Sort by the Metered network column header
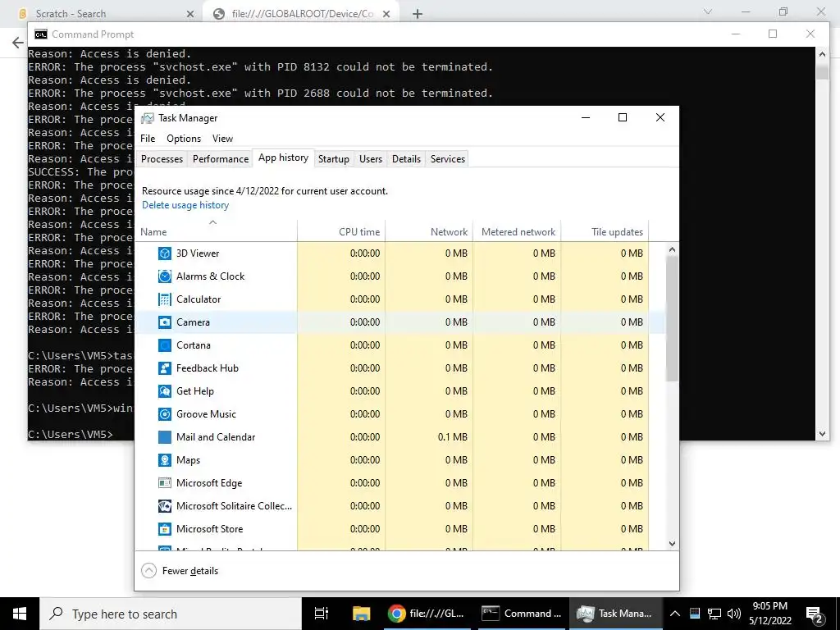840x630 pixels. (517, 231)
